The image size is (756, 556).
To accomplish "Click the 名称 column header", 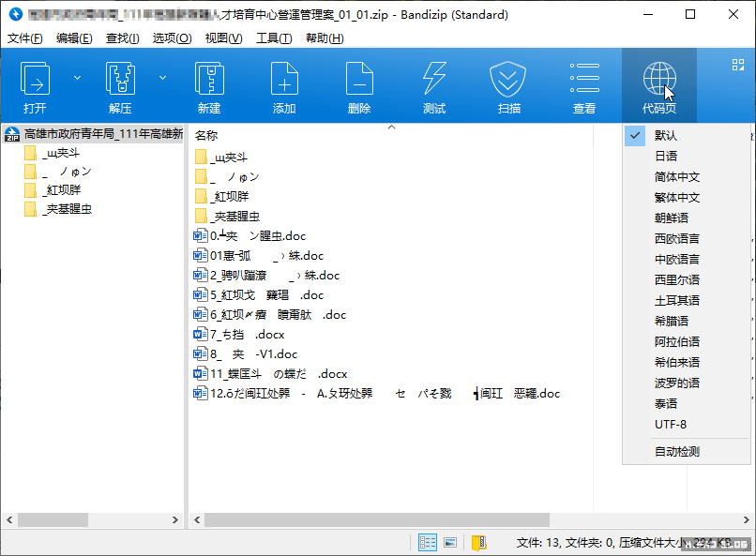I will 206,135.
